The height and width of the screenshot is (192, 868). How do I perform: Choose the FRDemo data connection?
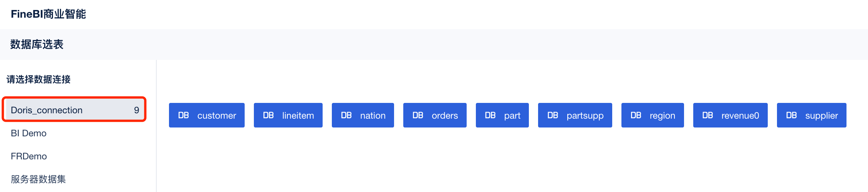pyautogui.click(x=29, y=156)
